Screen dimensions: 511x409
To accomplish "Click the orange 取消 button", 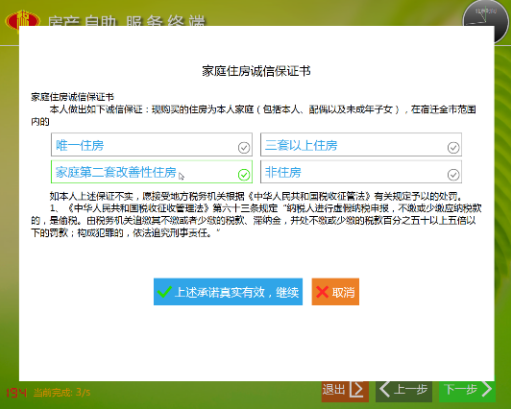I will click(335, 292).
